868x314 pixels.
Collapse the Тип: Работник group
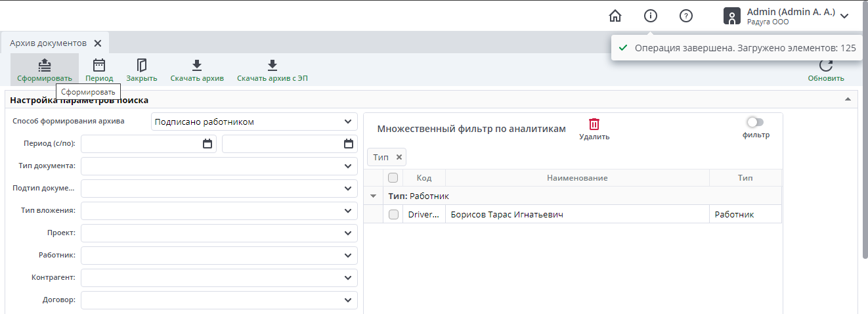pyautogui.click(x=374, y=196)
